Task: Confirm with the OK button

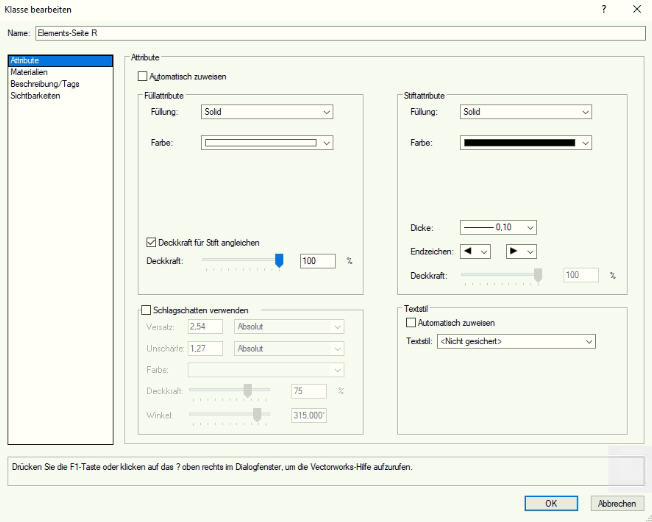Action: coord(551,503)
